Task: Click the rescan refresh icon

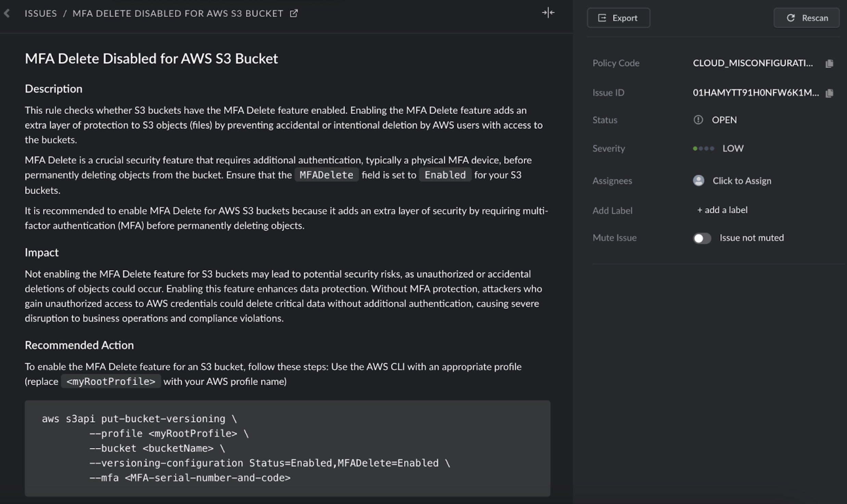Action: 791,18
